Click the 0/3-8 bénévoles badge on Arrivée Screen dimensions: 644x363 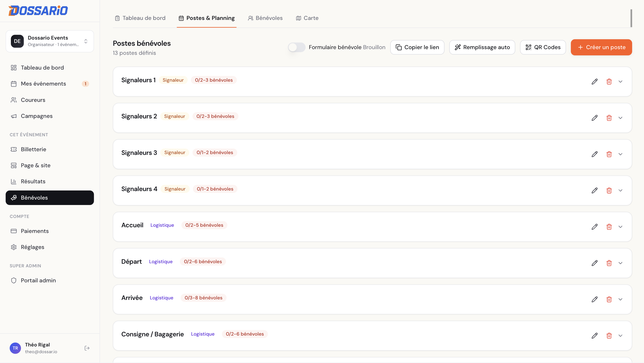tap(203, 298)
